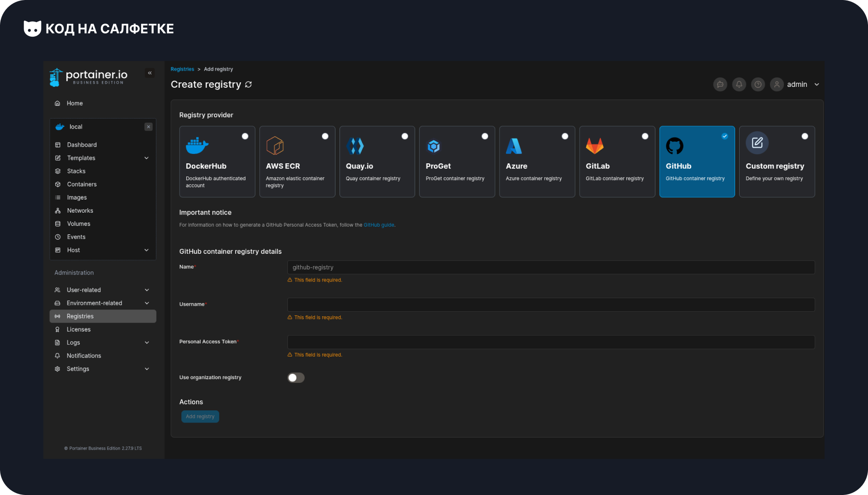Select the DockerHub radio button

click(x=245, y=136)
